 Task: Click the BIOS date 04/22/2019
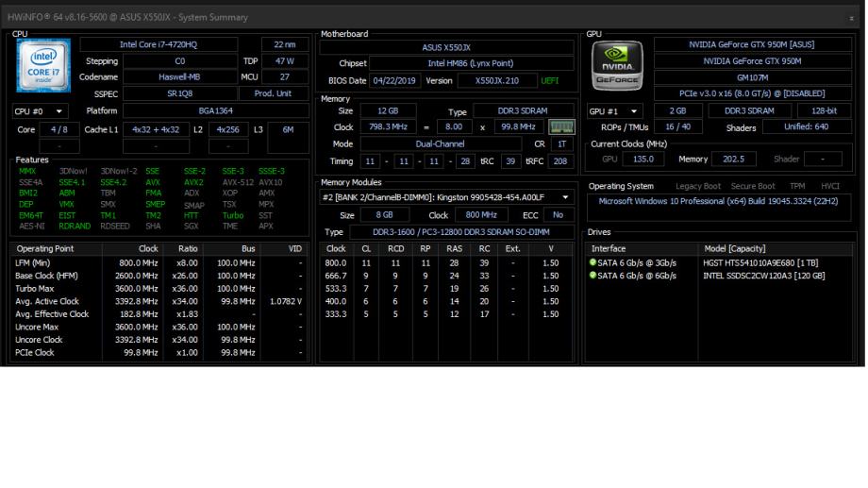394,81
